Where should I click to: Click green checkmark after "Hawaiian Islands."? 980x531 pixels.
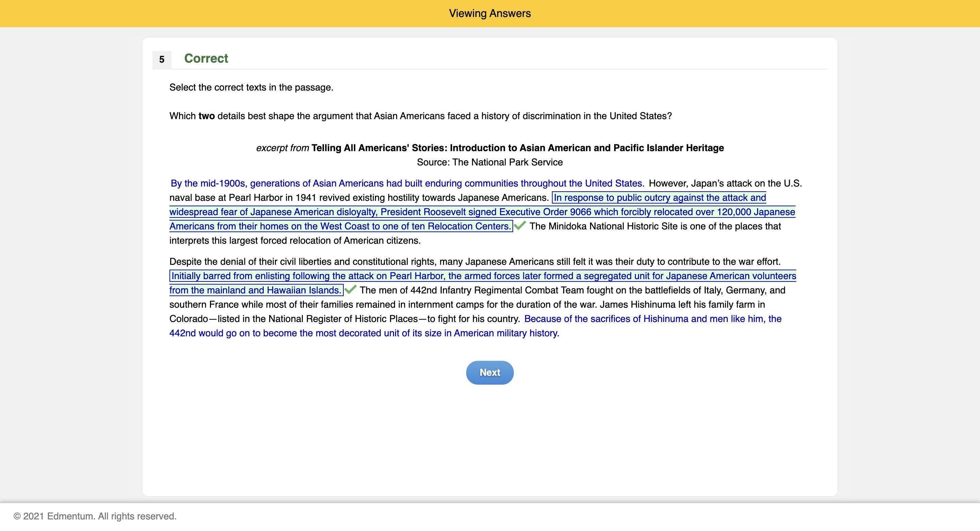(x=350, y=289)
